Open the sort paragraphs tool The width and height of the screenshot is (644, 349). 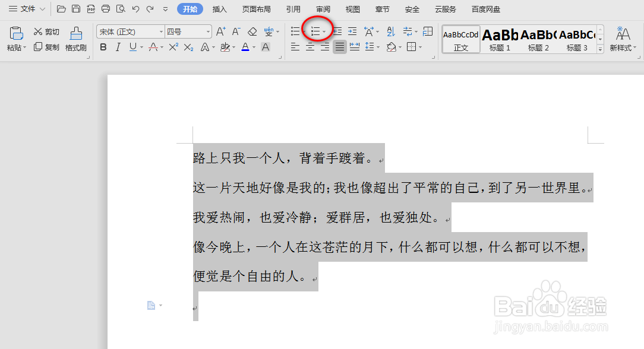pyautogui.click(x=390, y=31)
